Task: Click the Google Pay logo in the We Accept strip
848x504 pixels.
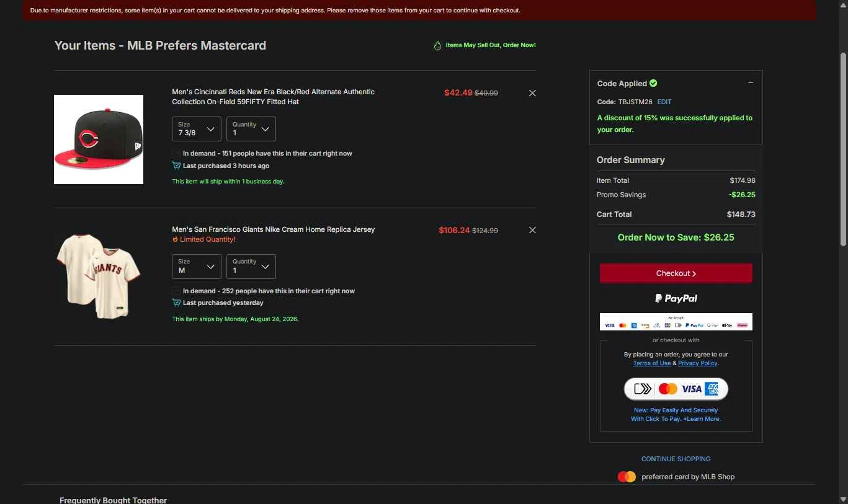Action: point(712,325)
